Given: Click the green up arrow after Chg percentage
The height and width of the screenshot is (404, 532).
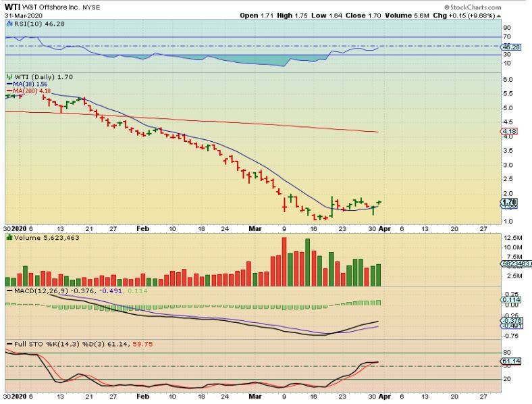Looking at the screenshot, I should 498,16.
